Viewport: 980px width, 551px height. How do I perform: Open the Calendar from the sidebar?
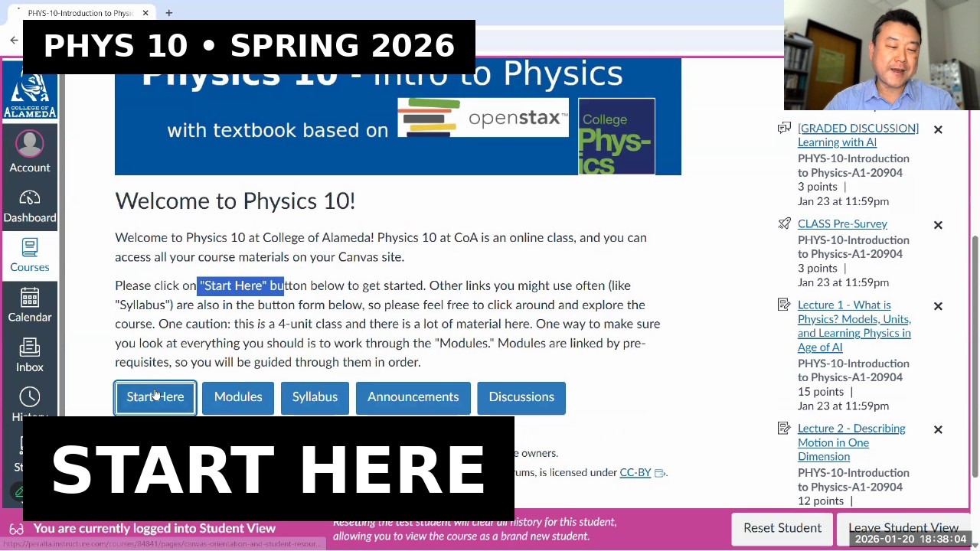pos(30,306)
